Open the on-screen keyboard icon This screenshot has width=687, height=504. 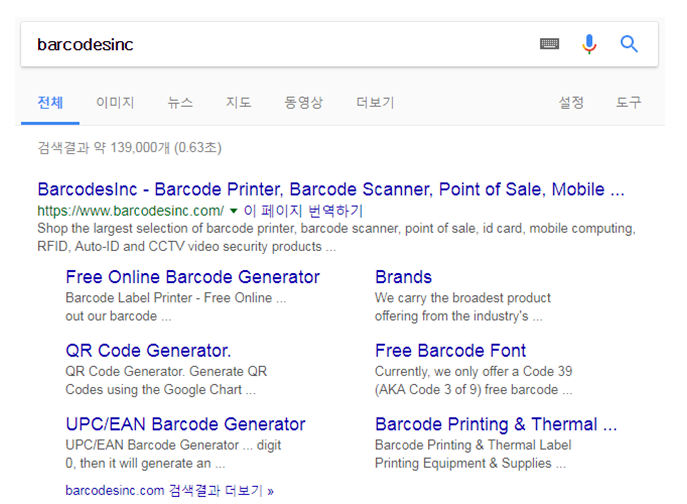[549, 44]
